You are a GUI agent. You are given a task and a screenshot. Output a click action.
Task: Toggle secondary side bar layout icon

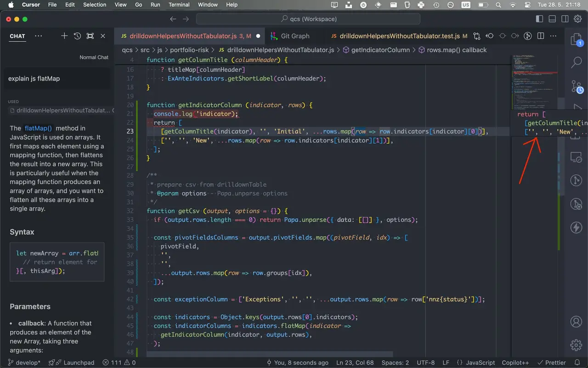pyautogui.click(x=565, y=19)
